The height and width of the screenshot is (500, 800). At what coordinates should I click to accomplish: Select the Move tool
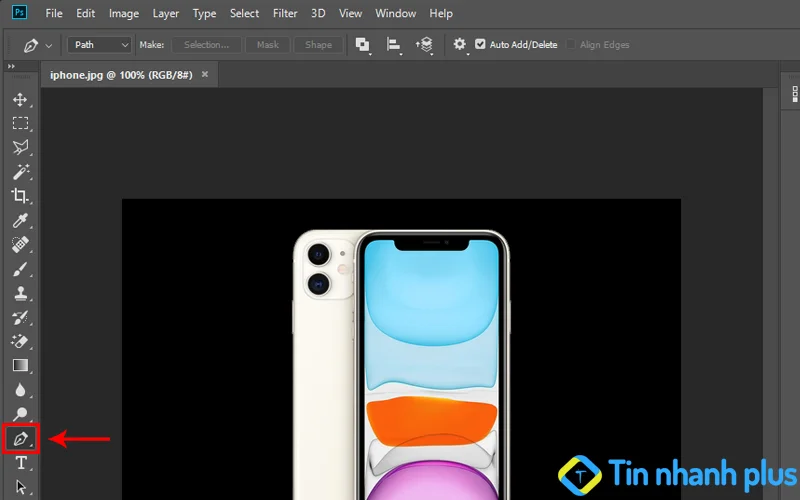[x=20, y=100]
